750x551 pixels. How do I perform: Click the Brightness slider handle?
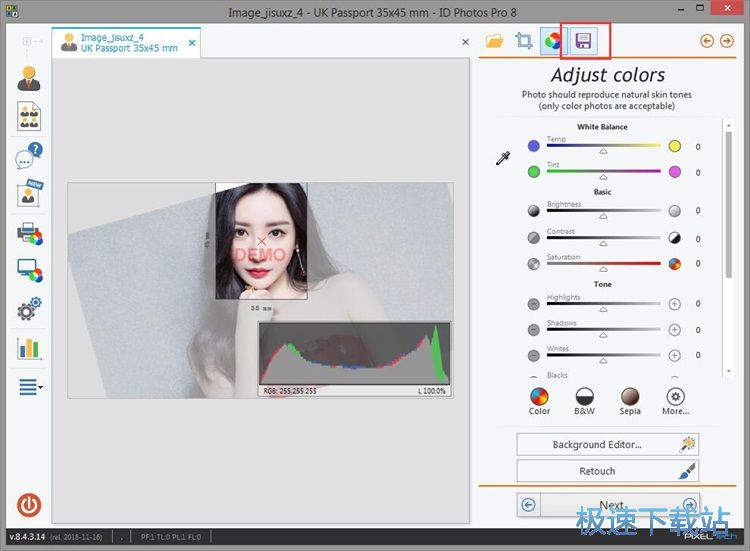tap(604, 216)
